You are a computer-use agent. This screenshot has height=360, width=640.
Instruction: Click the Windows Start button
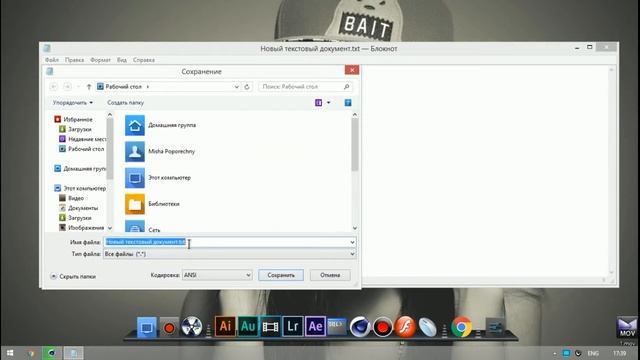(x=10, y=353)
